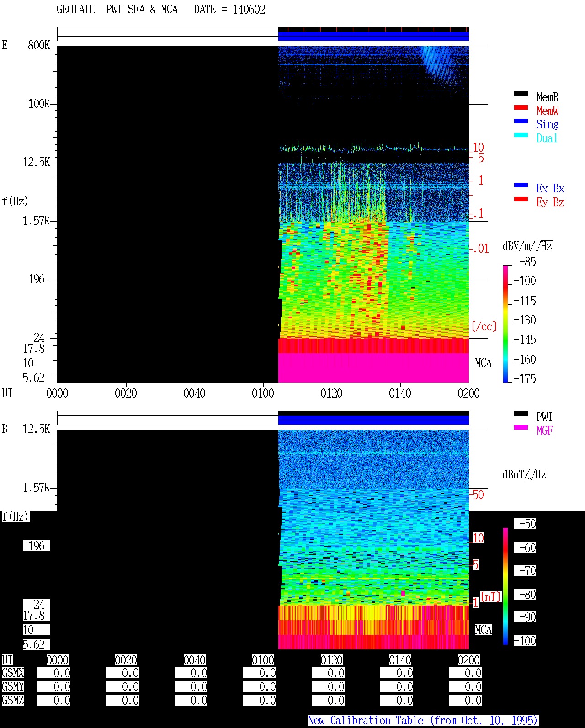Click the 12.5K label on E panel
585x728 pixels.
tap(37, 162)
